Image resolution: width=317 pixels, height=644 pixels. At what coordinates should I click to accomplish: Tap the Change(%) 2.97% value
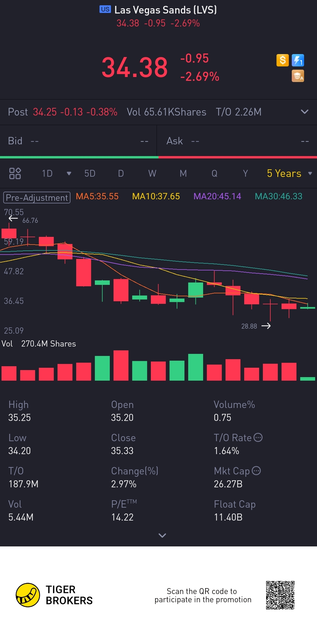pos(124,484)
